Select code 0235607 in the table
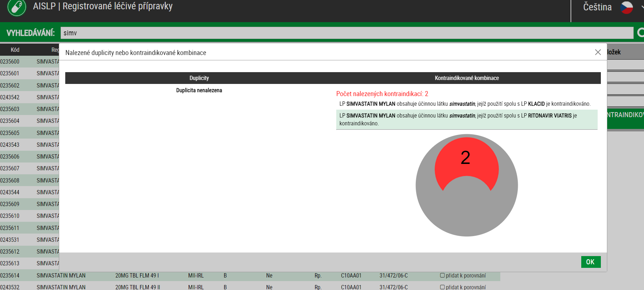Image resolution: width=644 pixels, height=290 pixels. (x=10, y=168)
